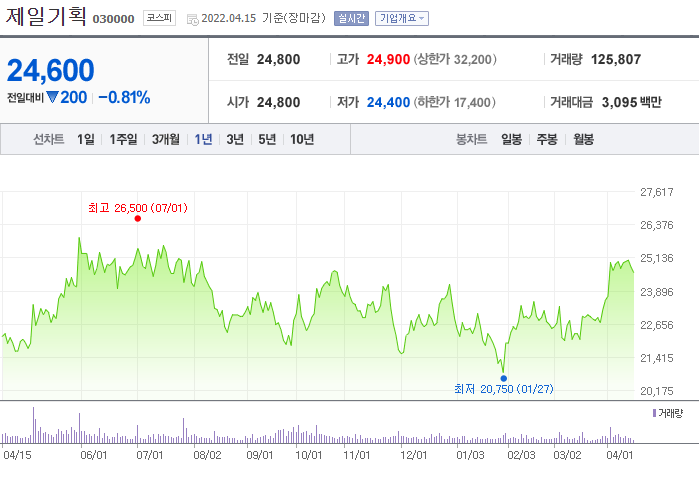
Task: Click the 제일기획 stock name title
Action: point(45,17)
